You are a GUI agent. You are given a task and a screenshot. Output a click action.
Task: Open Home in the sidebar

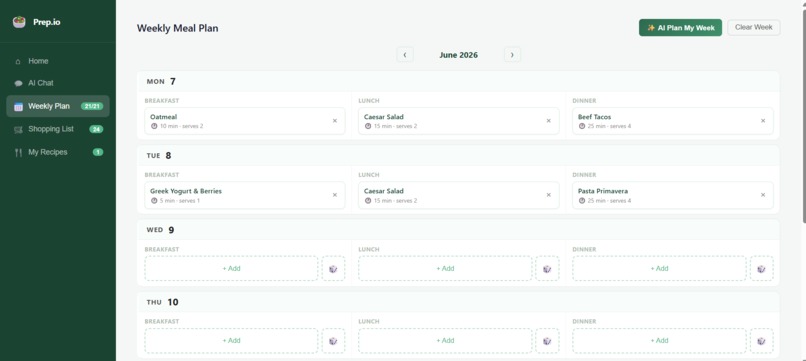(58, 61)
